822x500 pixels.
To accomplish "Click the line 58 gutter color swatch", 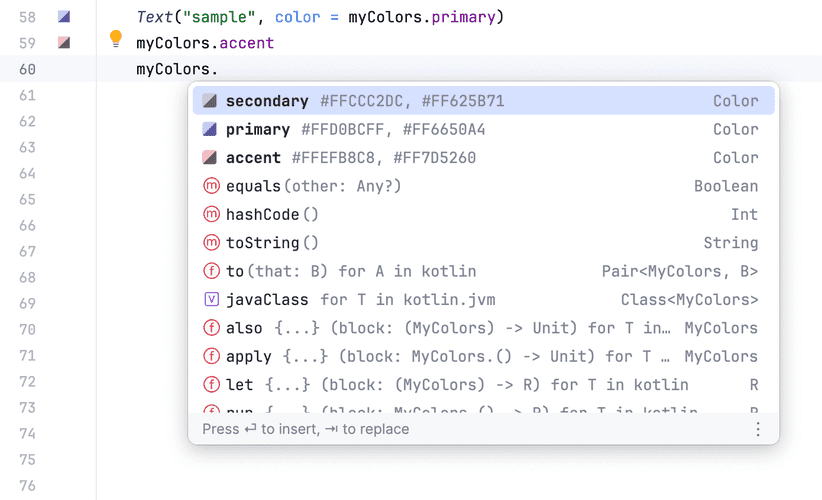I will click(64, 17).
